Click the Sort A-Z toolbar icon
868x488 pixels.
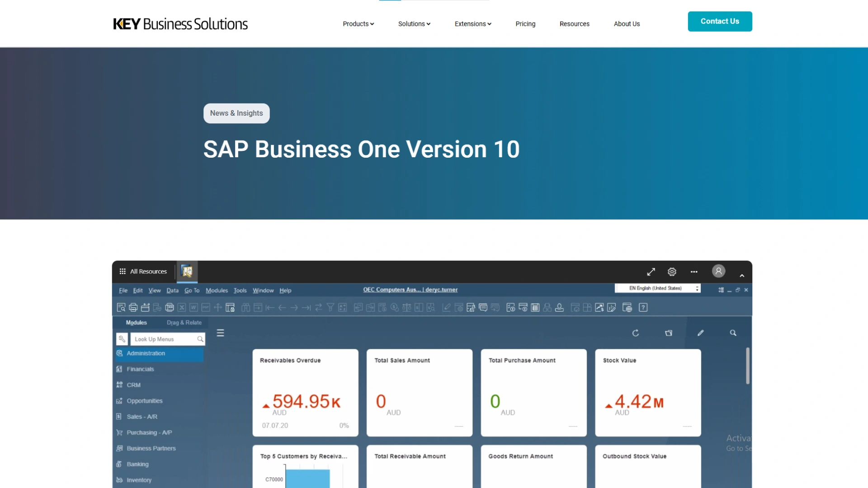(x=343, y=308)
